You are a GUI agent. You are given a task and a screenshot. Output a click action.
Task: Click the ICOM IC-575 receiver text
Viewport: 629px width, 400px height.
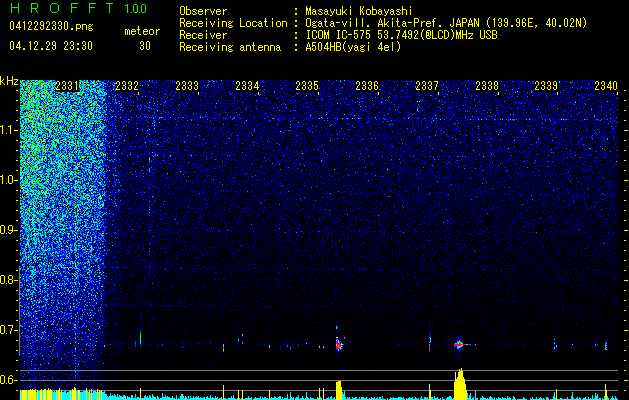[401, 35]
